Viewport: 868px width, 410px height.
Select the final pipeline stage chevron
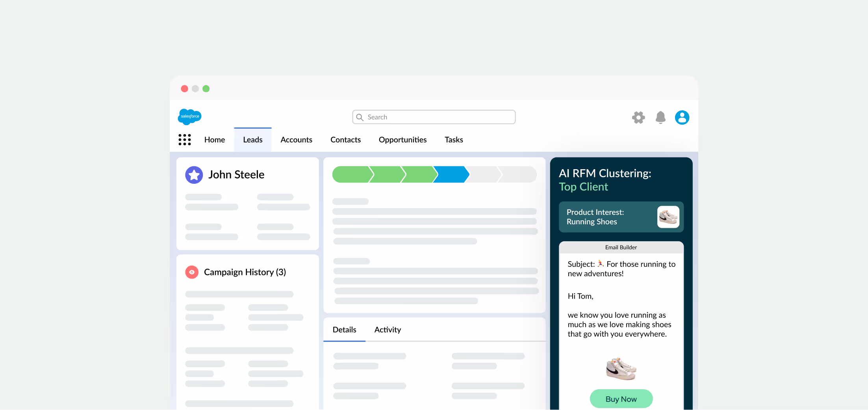point(516,174)
